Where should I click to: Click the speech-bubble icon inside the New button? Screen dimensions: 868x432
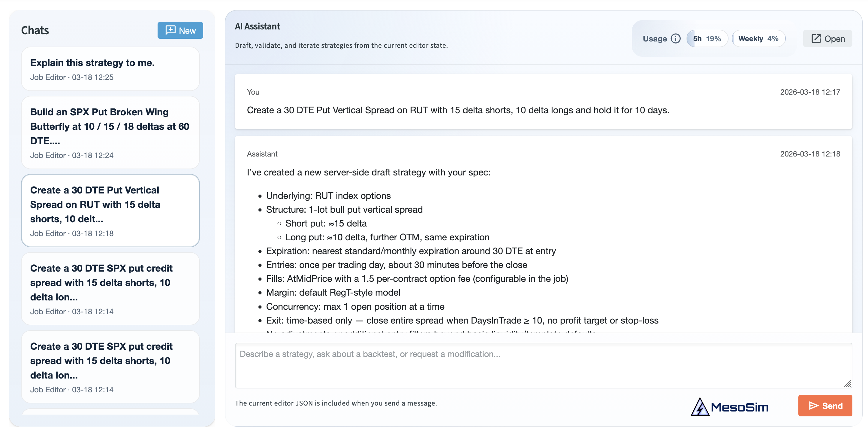170,30
